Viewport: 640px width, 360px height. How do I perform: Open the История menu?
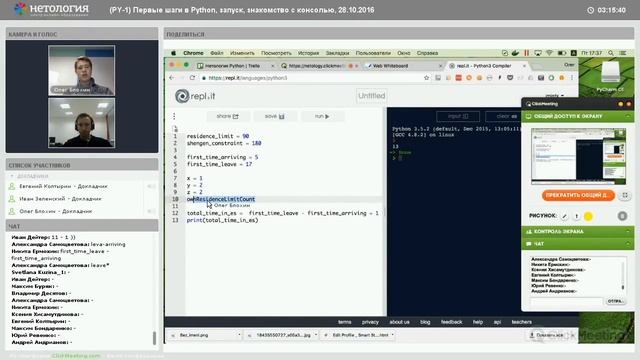click(x=308, y=53)
